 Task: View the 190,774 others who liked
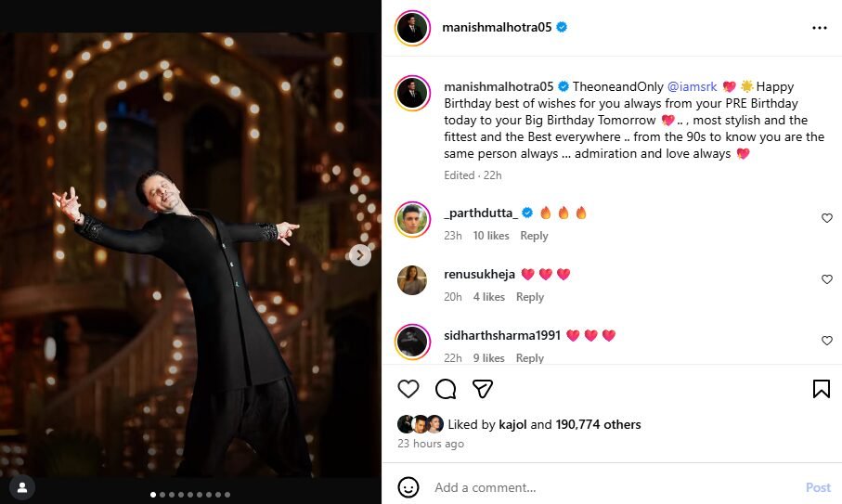[598, 424]
